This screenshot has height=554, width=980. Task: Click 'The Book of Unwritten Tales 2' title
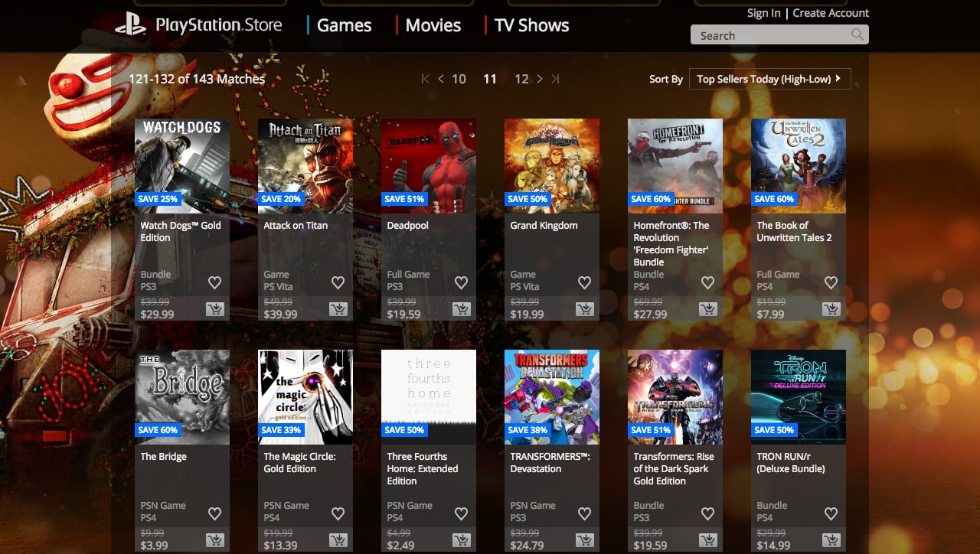pos(794,231)
